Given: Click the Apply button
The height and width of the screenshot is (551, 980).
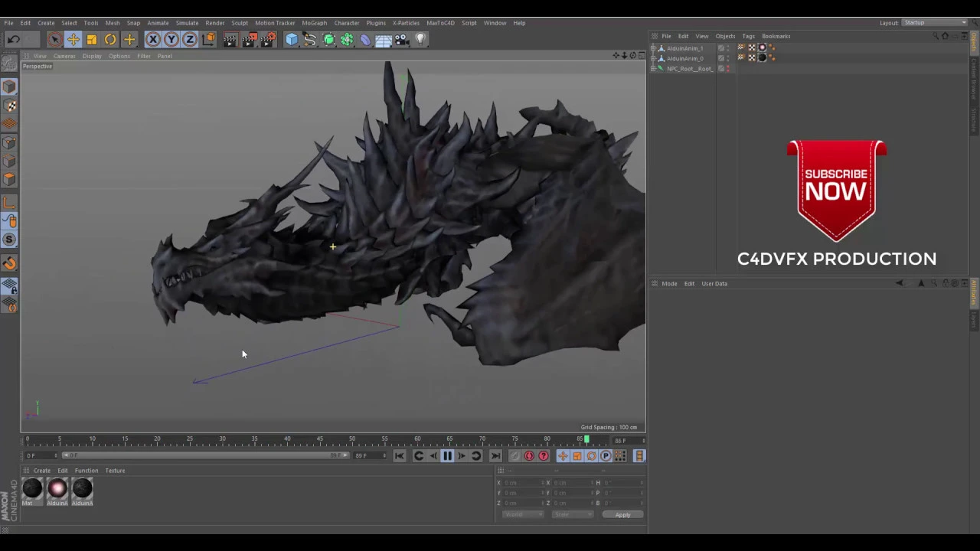Looking at the screenshot, I should pos(622,515).
